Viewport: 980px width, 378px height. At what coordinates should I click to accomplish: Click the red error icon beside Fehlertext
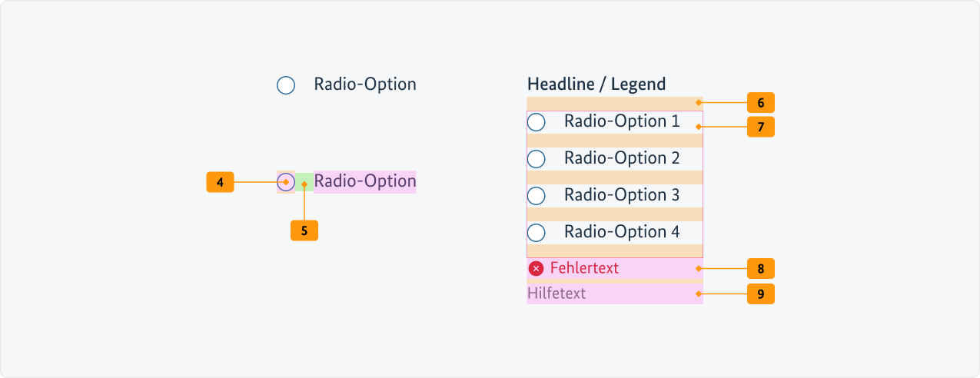tap(537, 268)
